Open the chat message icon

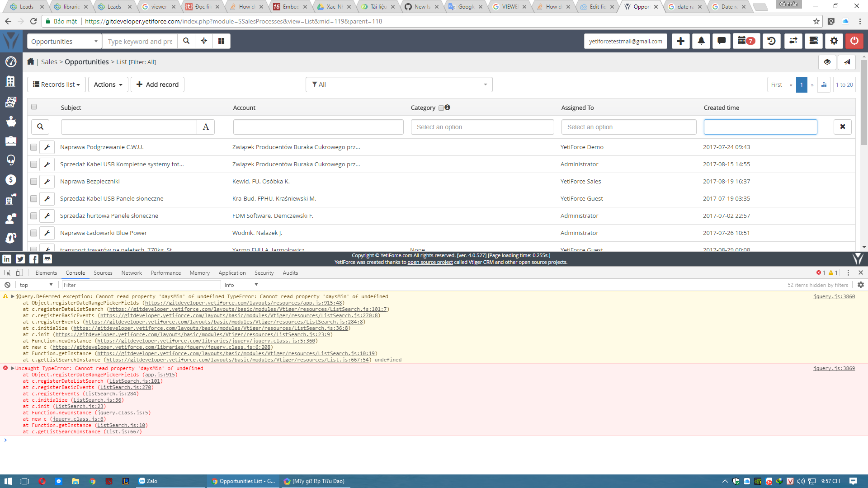click(722, 41)
